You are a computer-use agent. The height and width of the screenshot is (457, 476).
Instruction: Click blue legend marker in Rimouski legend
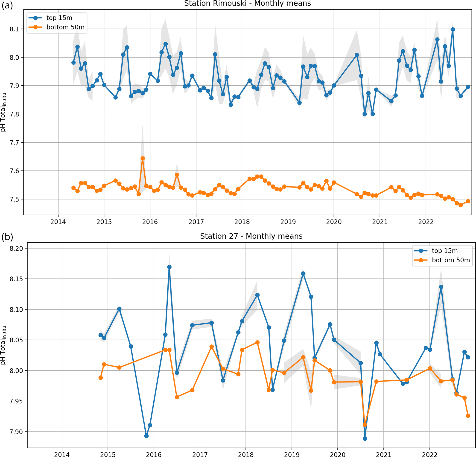(35, 18)
